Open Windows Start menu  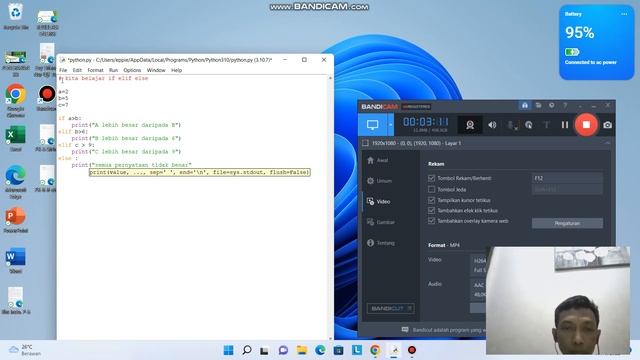229,350
